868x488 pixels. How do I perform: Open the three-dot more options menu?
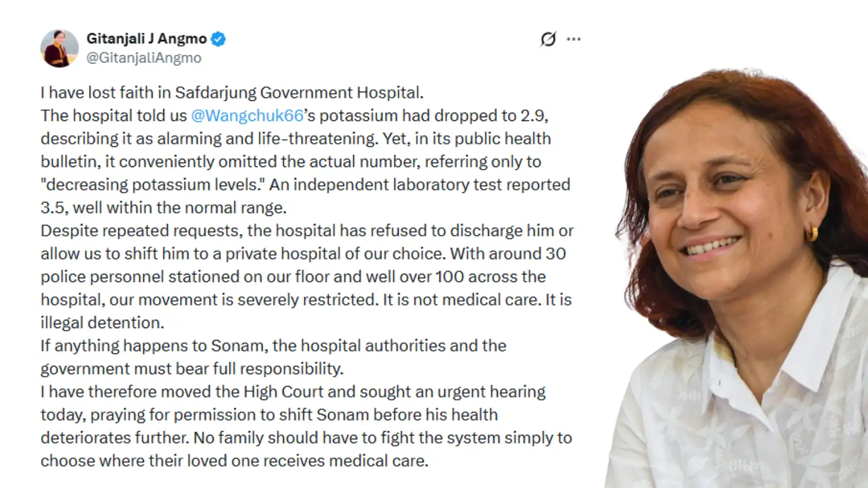click(x=573, y=39)
